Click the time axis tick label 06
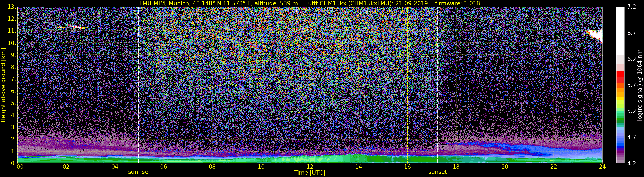This screenshot has width=644, height=177. (164, 167)
